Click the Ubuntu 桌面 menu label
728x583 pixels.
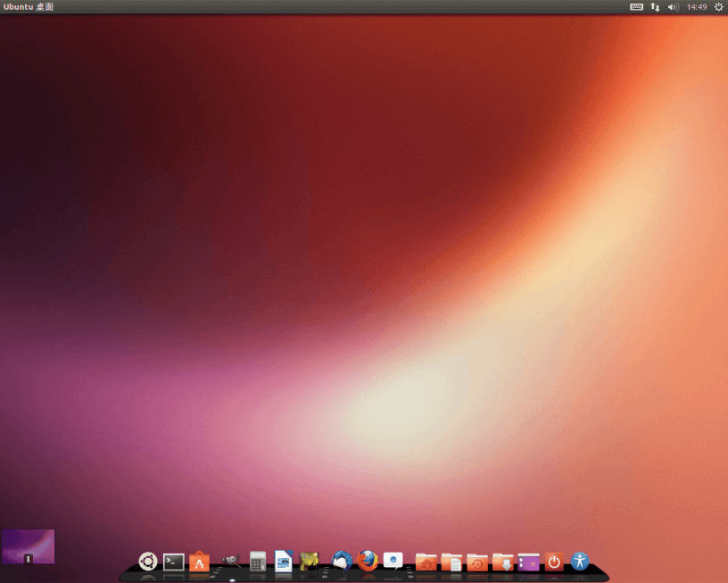click(x=25, y=7)
